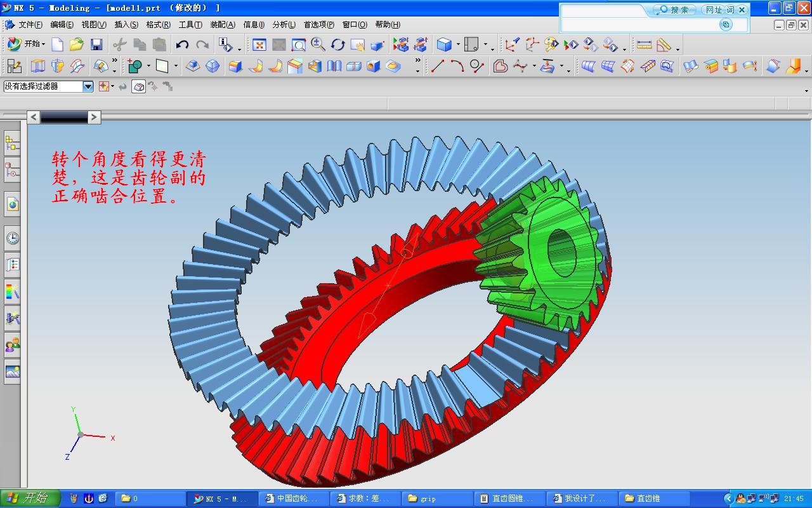Click the Sketch icon in the second toolbar

click(x=14, y=66)
